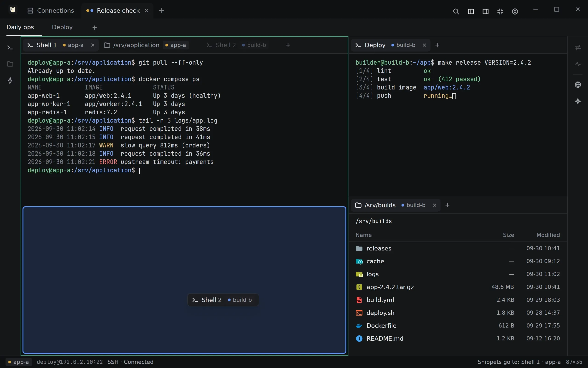Add new pane tab after Shell 2
This screenshot has height=368, width=588.
[x=288, y=45]
